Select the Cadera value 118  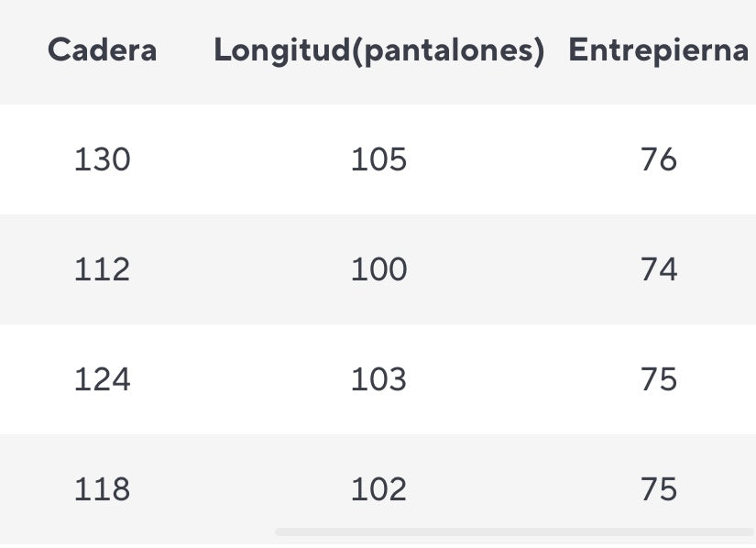(103, 489)
